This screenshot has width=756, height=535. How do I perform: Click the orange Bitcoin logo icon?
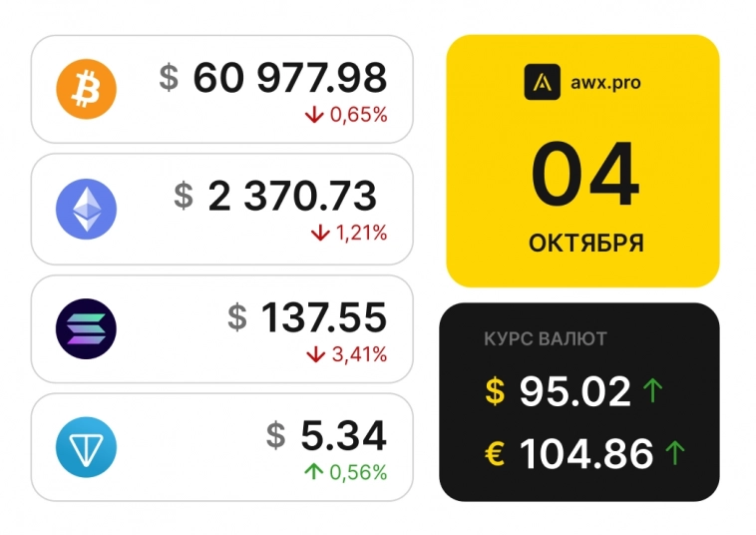tap(87, 89)
